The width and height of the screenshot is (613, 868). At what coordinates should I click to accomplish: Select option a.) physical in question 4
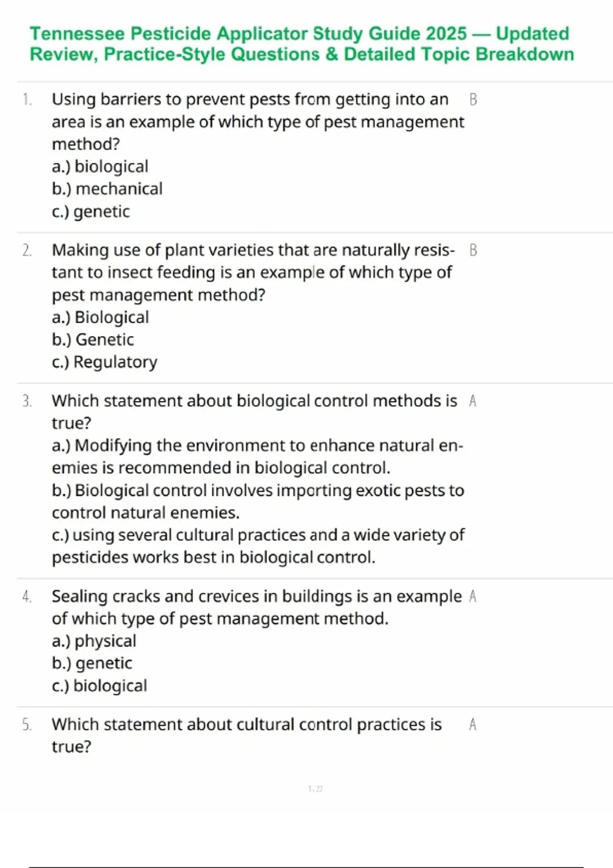pyautogui.click(x=94, y=641)
